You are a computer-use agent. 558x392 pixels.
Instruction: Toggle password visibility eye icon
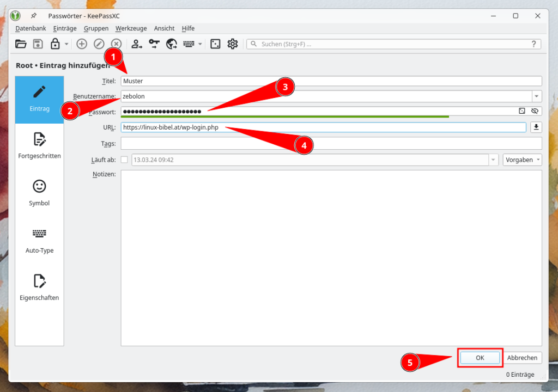[x=535, y=111]
